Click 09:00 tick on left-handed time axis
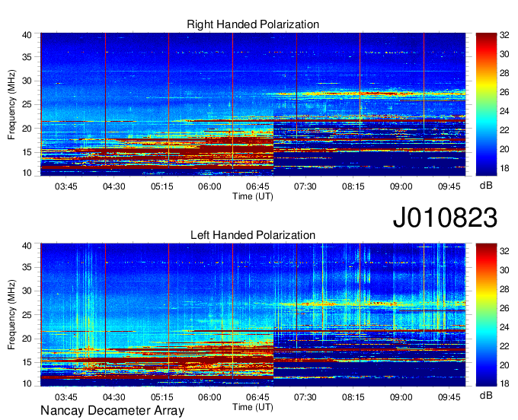Viewport: 518px width, 420px height. click(401, 397)
